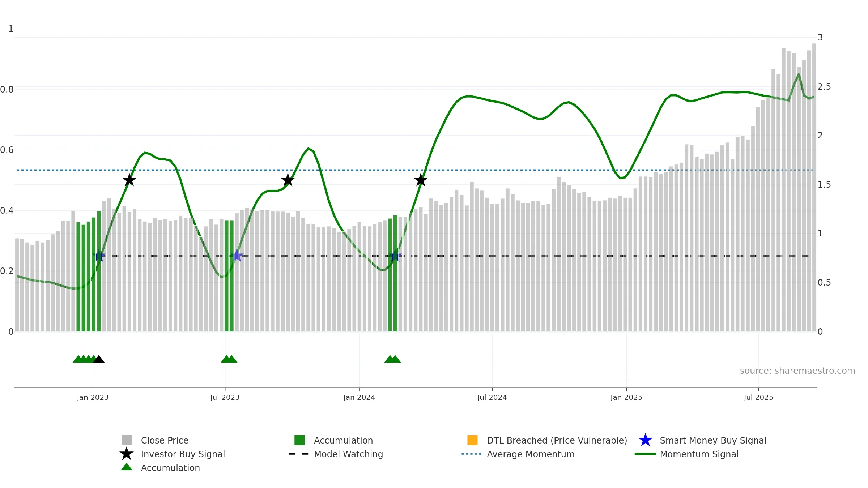Image resolution: width=868 pixels, height=488 pixels.
Task: Toggle the Model Watching dashed line legend entry
Action: tap(336, 454)
